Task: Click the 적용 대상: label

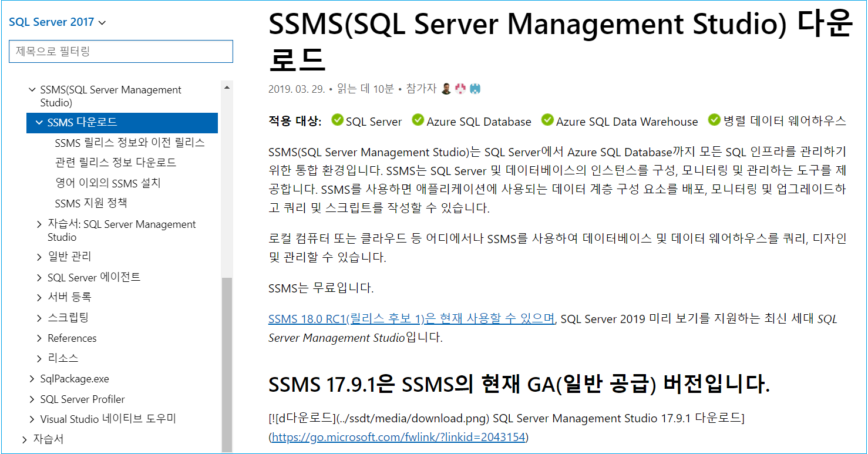Action: (295, 121)
